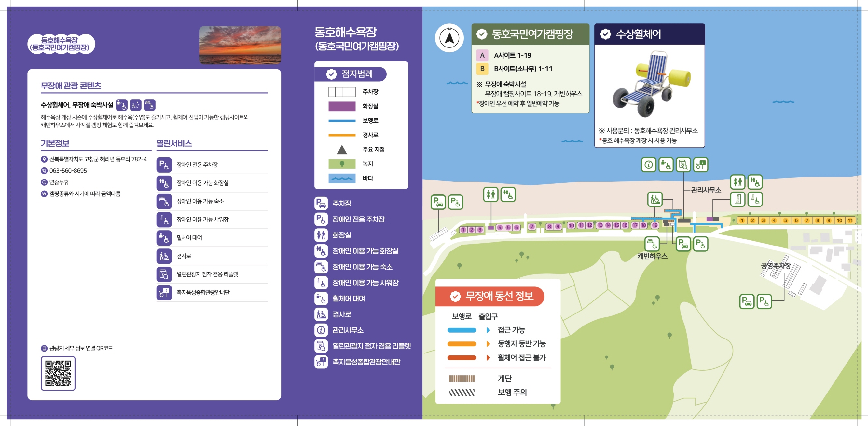Click the shower icon on the map's right side

[x=737, y=199]
